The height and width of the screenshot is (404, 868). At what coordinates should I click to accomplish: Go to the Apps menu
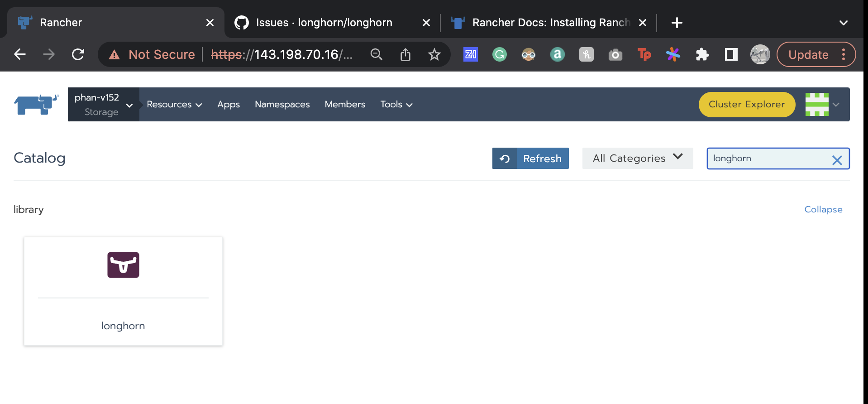(x=229, y=105)
